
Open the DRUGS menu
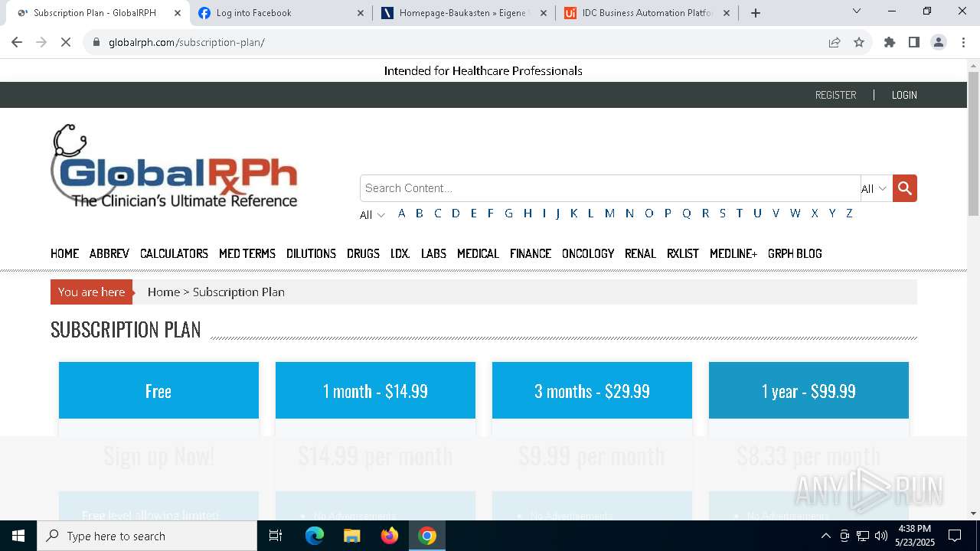(x=363, y=253)
